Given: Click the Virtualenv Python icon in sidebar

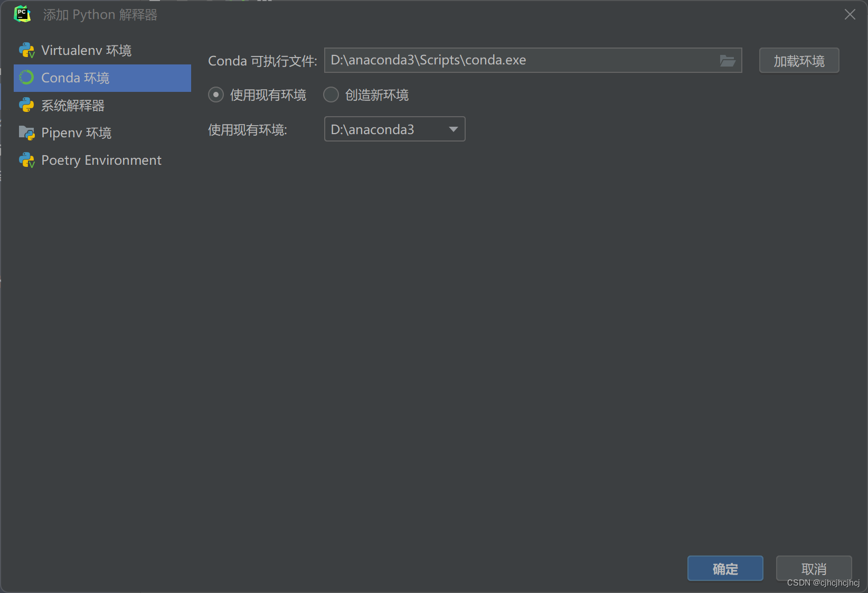Looking at the screenshot, I should pos(27,51).
